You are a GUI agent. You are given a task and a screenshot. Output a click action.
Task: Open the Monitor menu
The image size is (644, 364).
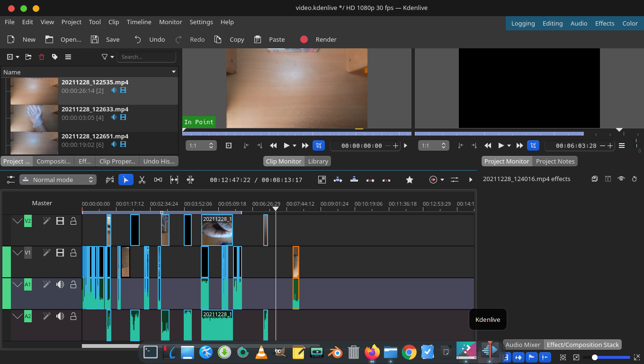point(170,22)
